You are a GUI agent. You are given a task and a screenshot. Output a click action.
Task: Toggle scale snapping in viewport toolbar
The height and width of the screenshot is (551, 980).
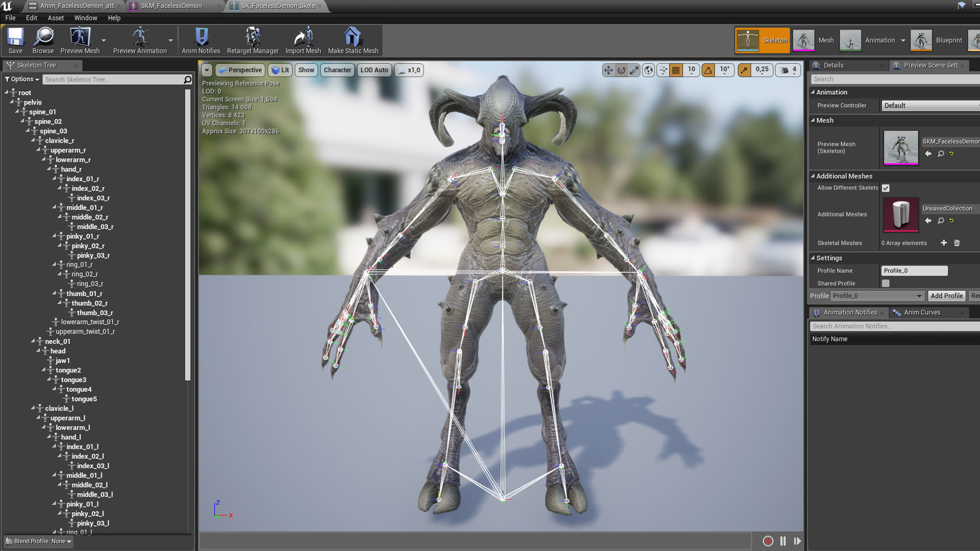pos(745,70)
